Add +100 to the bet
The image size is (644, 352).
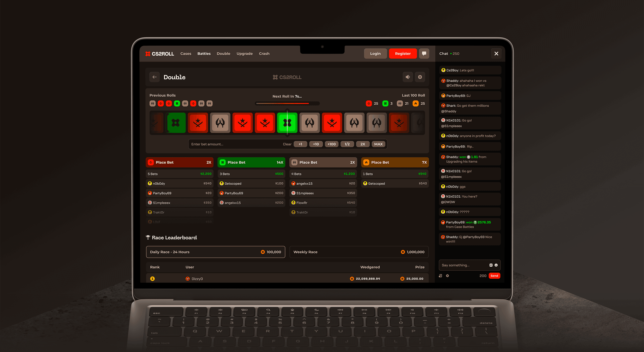[x=332, y=144]
